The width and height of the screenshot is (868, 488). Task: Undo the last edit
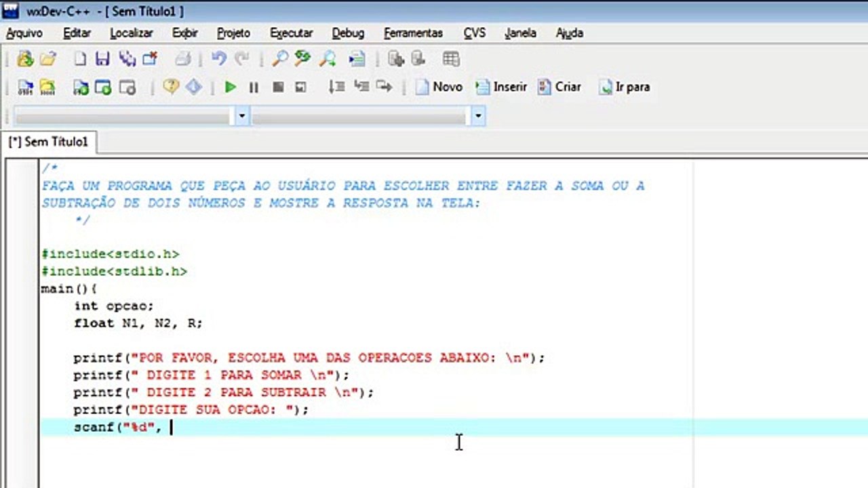218,59
